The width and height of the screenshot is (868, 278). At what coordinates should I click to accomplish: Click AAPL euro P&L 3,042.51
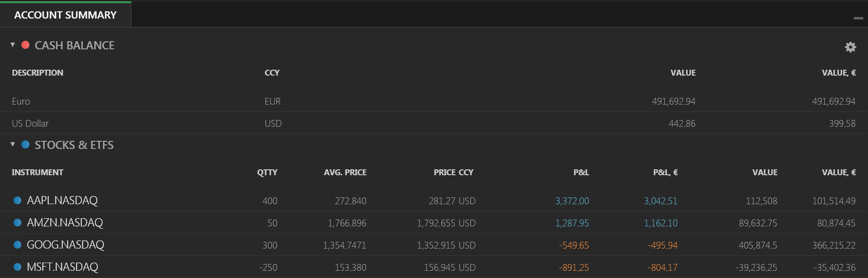(660, 201)
